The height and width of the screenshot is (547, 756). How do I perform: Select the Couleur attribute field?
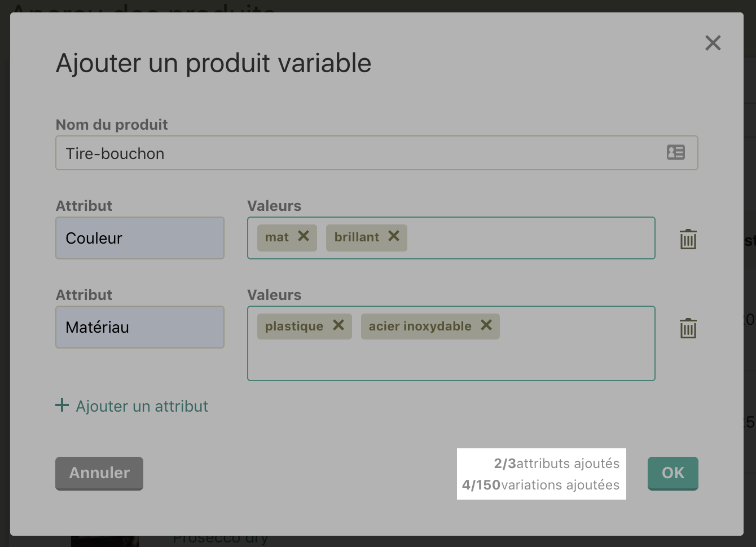140,238
